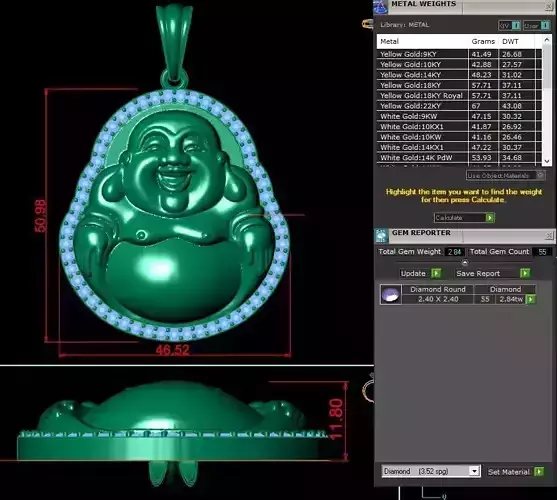Select the Yellow Gold:10KY row
Image resolution: width=557 pixels, height=500 pixels.
click(x=459, y=65)
